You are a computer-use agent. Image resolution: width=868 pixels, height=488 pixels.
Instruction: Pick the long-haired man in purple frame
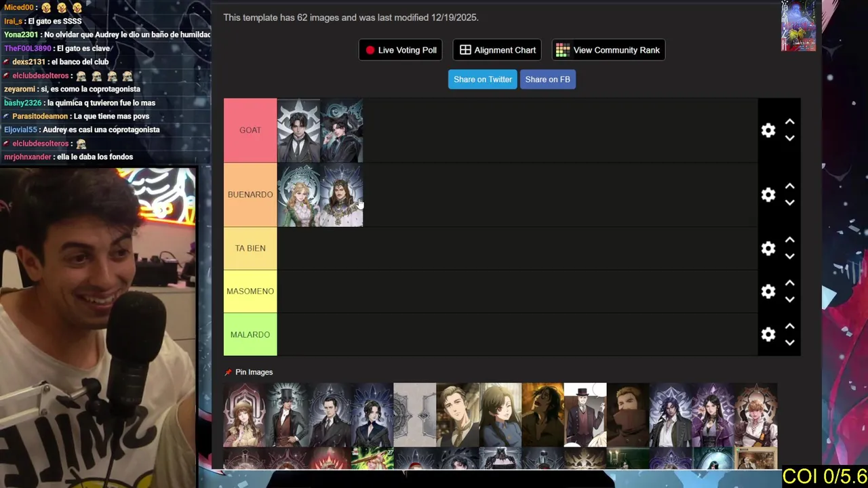pyautogui.click(x=671, y=415)
